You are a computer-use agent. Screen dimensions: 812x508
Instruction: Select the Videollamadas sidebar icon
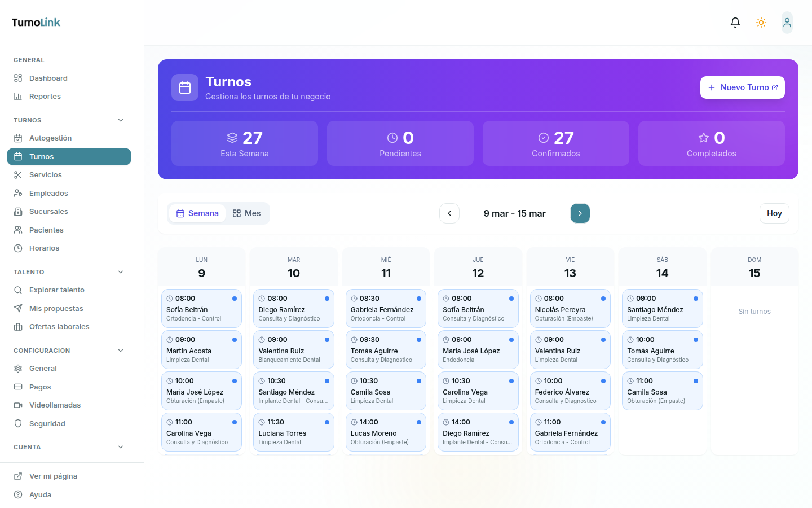pos(19,405)
